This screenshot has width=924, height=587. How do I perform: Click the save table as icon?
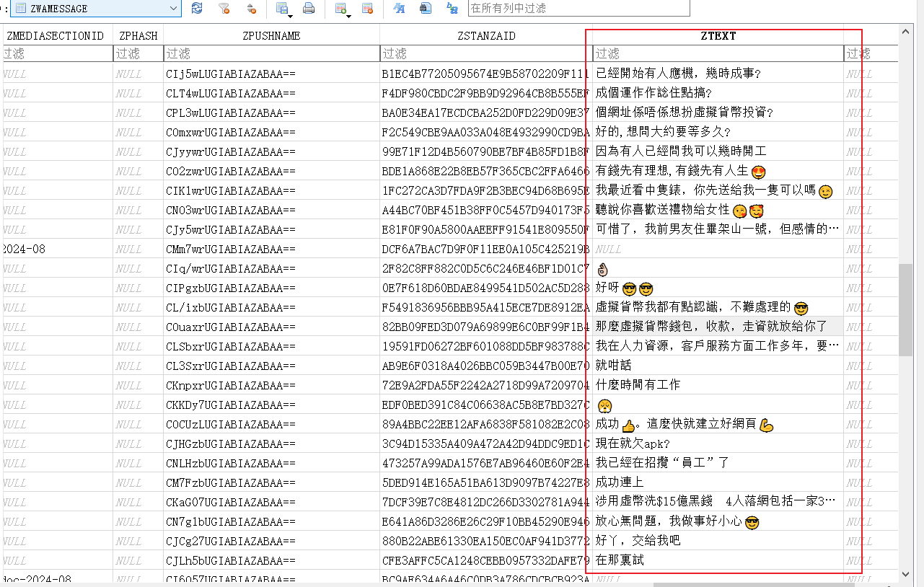click(282, 9)
